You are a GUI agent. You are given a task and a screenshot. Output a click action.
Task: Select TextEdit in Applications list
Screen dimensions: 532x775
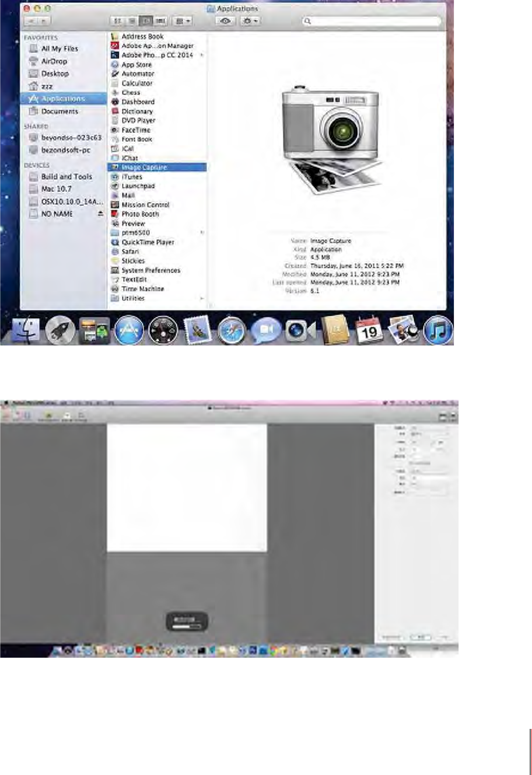(x=134, y=280)
